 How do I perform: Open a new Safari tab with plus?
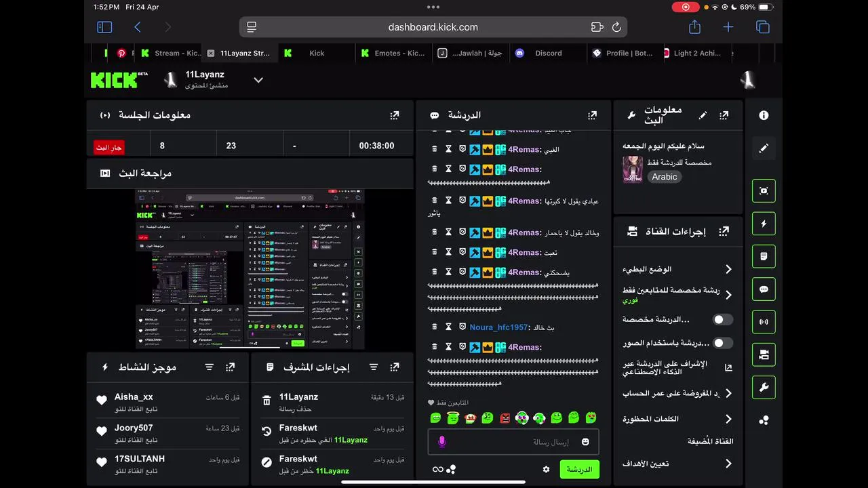[x=728, y=27]
